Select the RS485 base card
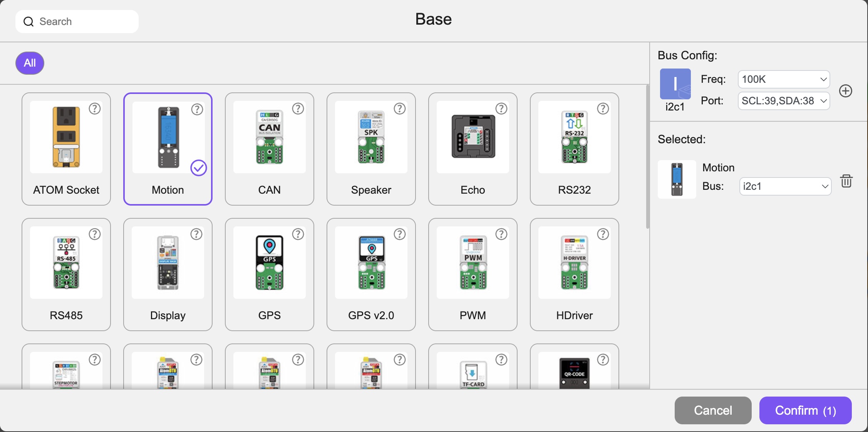 pos(66,275)
